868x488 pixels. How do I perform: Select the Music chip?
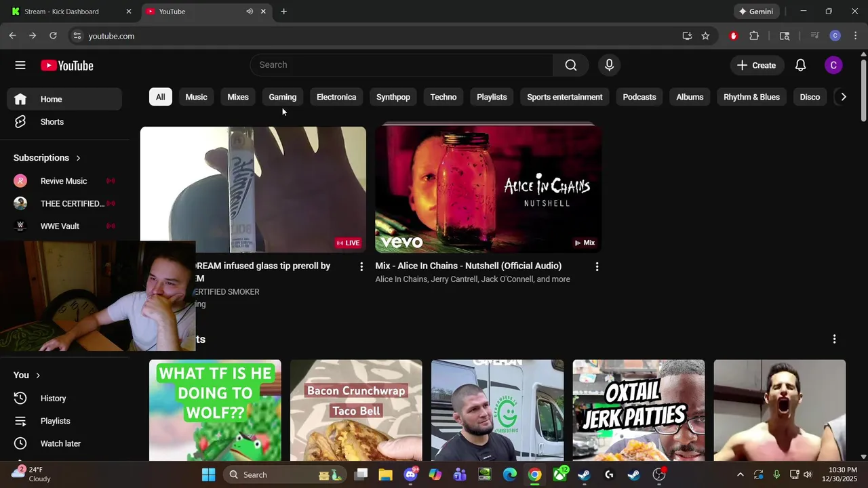tap(196, 97)
